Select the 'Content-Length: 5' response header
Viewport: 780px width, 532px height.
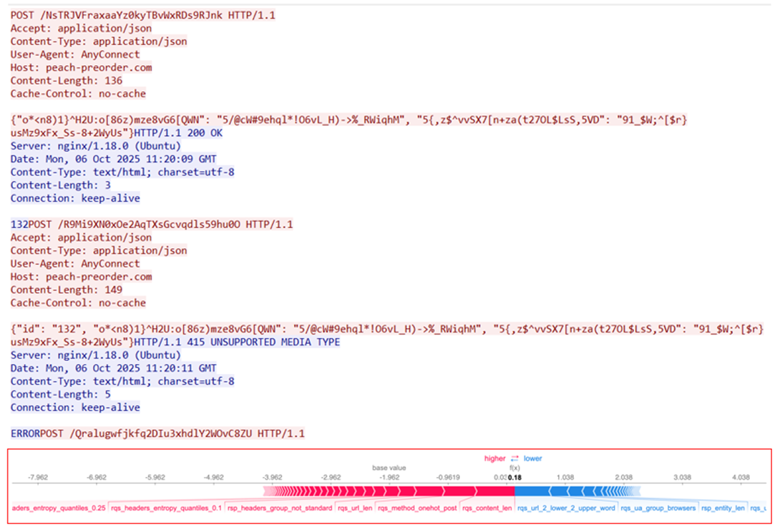pos(61,394)
